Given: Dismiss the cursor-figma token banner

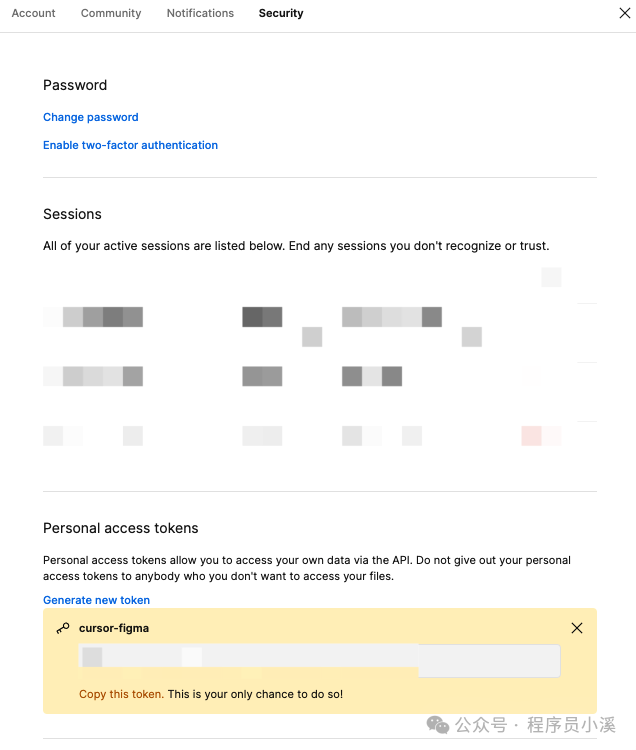Looking at the screenshot, I should click(577, 628).
